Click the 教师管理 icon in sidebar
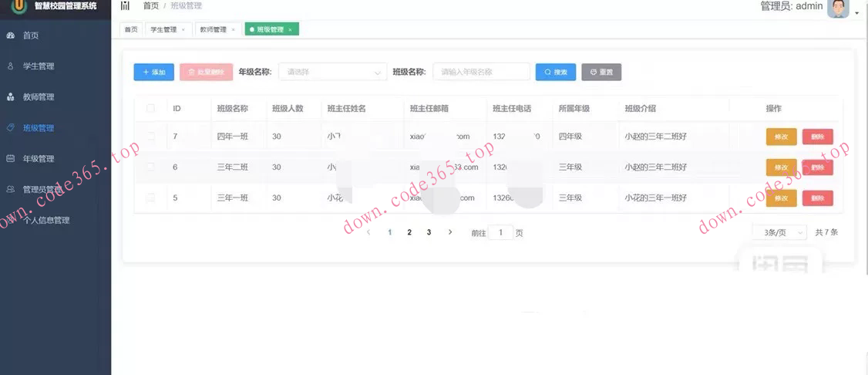Viewport: 868px width, 375px height. click(x=10, y=97)
